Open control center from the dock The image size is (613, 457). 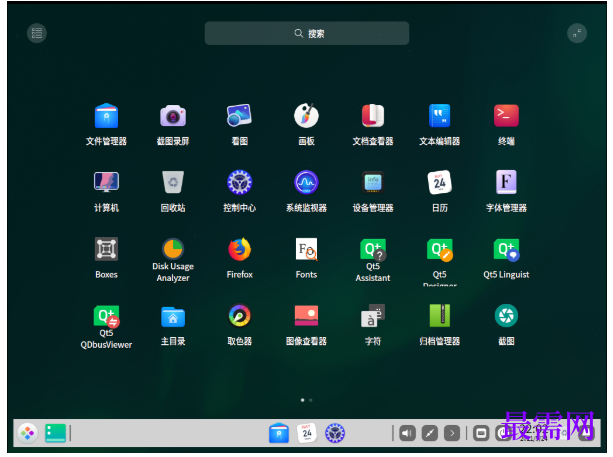(x=335, y=433)
